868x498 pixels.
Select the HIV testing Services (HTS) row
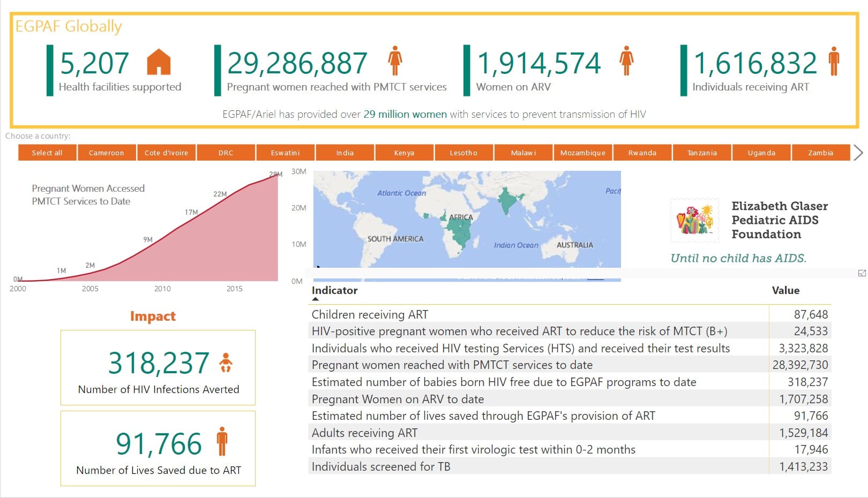(x=570, y=348)
